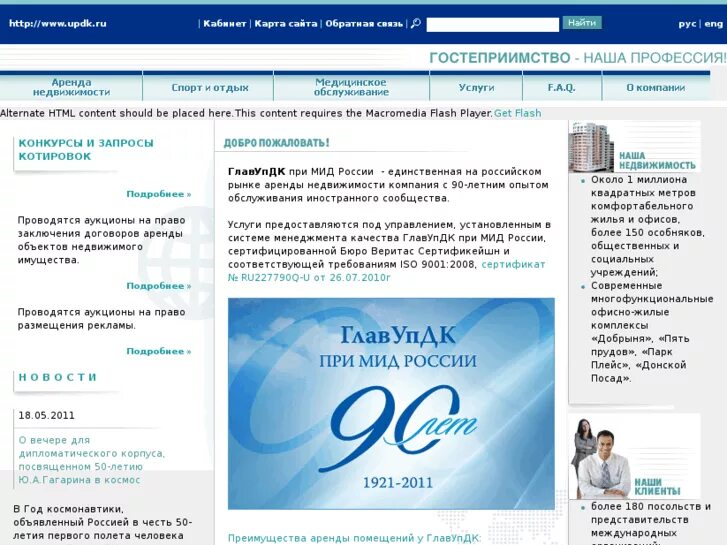
Task: Click the ГлавУпДК 90 лет banner image
Action: 391,404
